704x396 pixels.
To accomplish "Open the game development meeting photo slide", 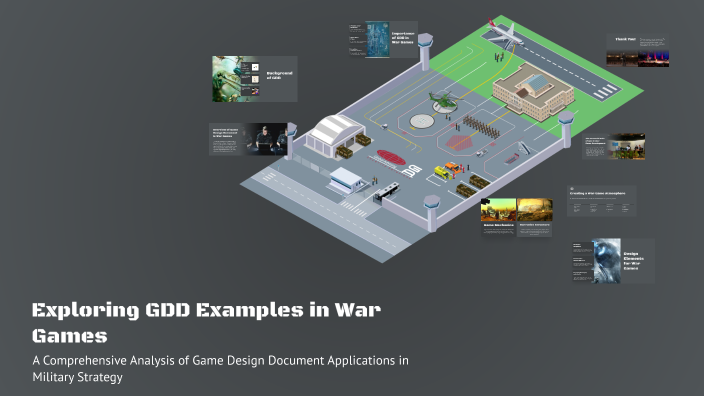I will coord(614,146).
